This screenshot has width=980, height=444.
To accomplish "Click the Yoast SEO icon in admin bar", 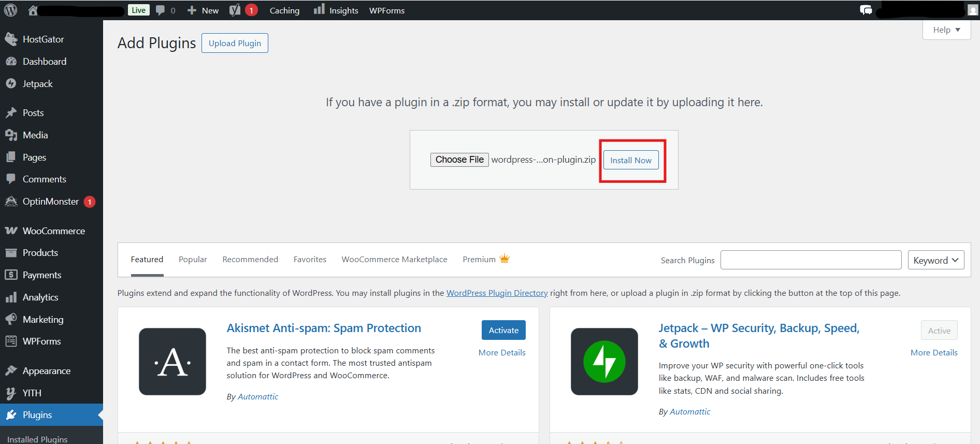I will click(235, 10).
